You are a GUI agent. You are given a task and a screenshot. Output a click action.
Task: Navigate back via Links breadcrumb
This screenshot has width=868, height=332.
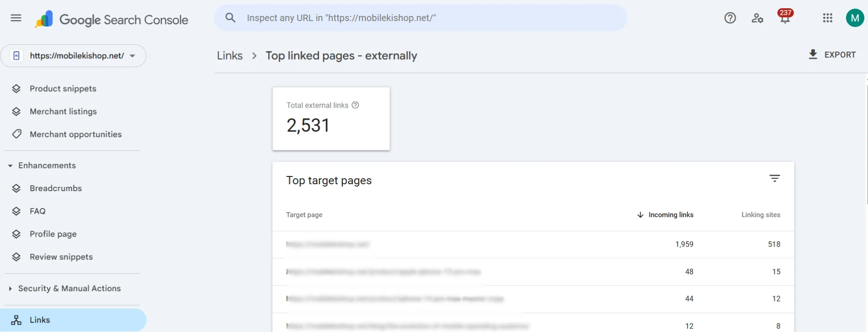[x=230, y=55]
